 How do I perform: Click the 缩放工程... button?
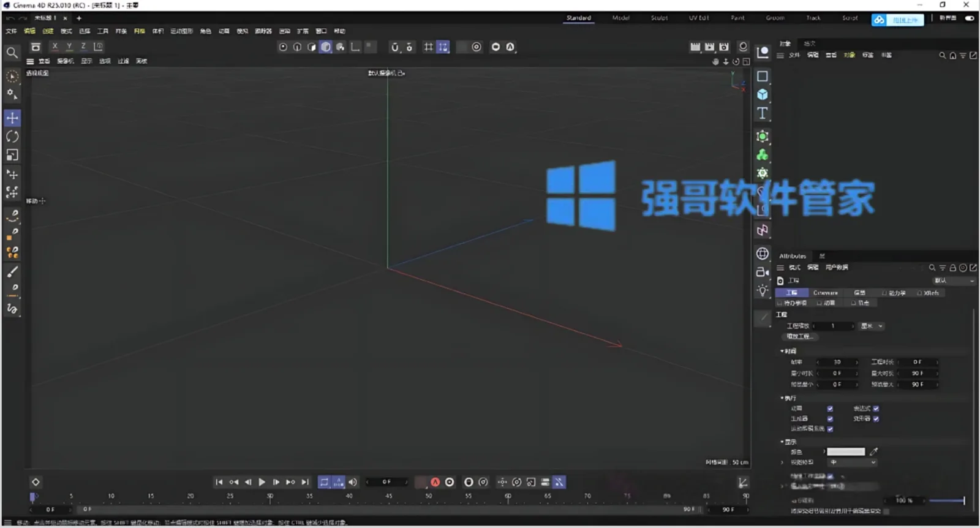(799, 336)
